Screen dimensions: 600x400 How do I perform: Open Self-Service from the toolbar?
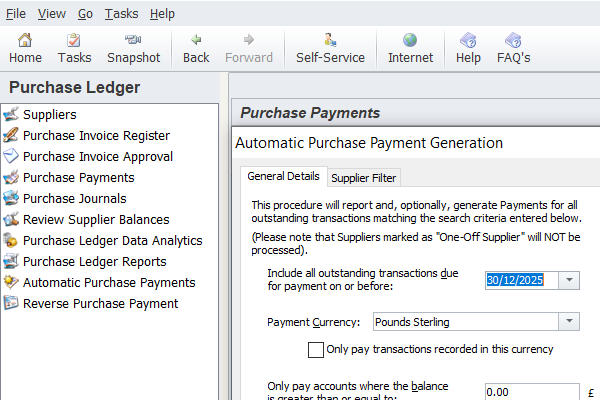330,40
